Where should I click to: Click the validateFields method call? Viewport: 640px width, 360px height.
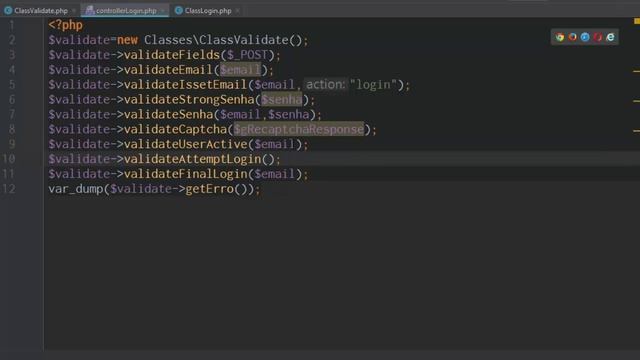pyautogui.click(x=172, y=55)
